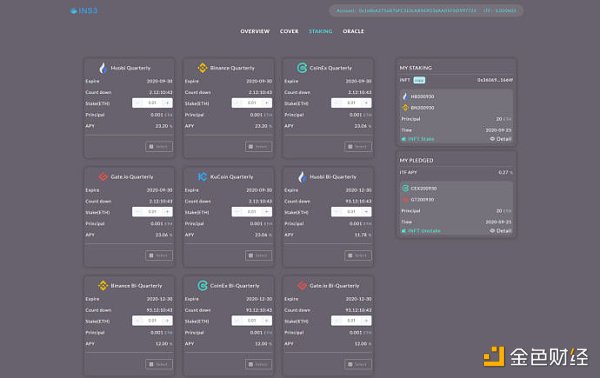
Task: Check Select box on Huobi Quarterly card
Action: (159, 147)
